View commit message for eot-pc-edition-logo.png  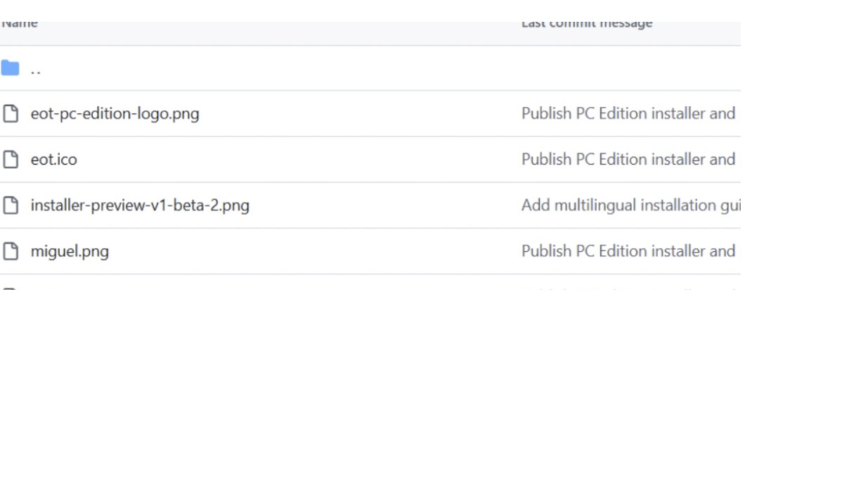pyautogui.click(x=628, y=113)
